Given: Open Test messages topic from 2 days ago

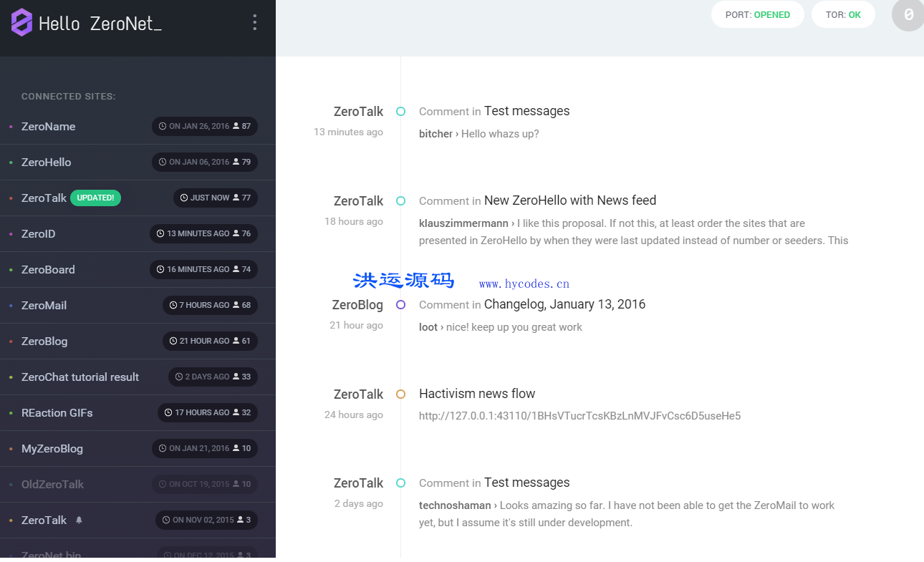Looking at the screenshot, I should 527,483.
